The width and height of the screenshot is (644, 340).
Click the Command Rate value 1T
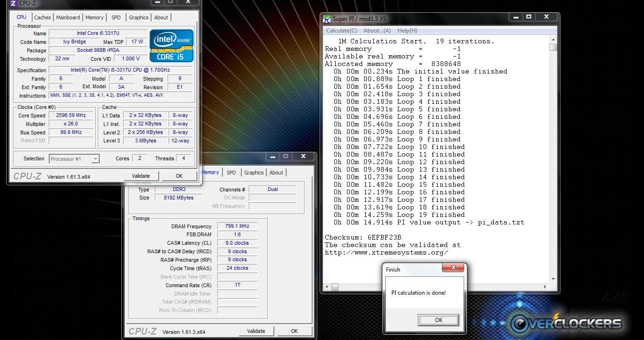pyautogui.click(x=237, y=285)
